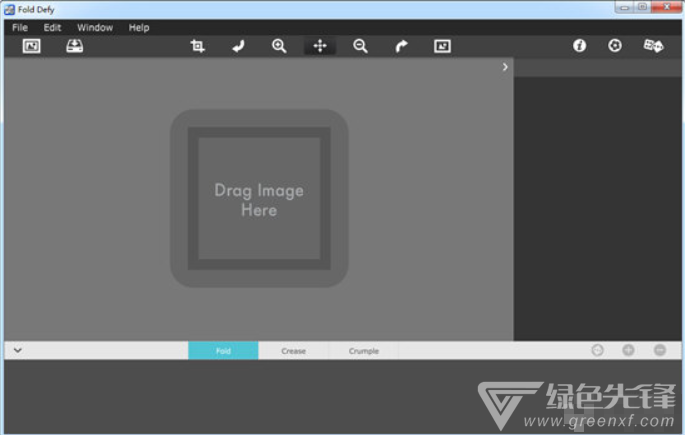Click the save image toolbar icon
The width and height of the screenshot is (685, 435).
75,46
